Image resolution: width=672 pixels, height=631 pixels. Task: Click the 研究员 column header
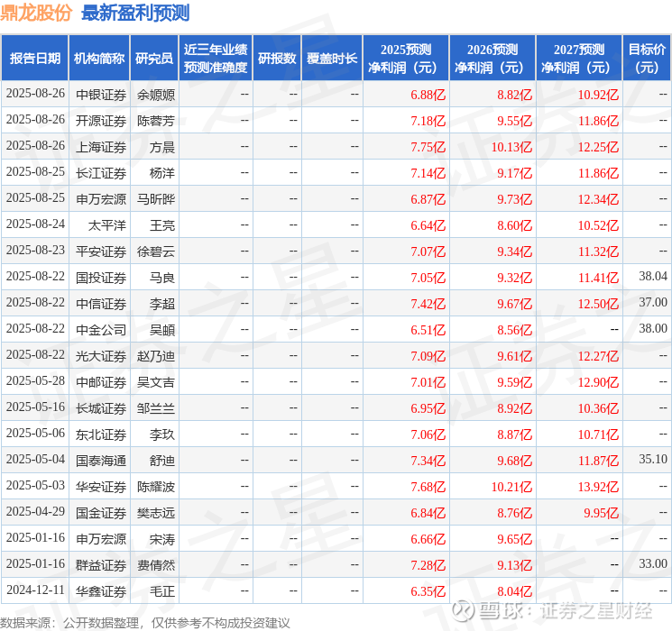click(x=154, y=59)
